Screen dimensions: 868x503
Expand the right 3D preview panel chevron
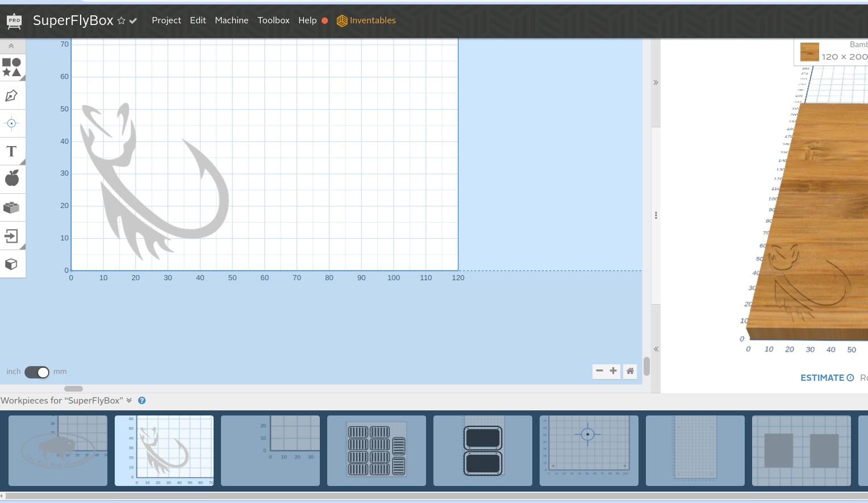[656, 82]
